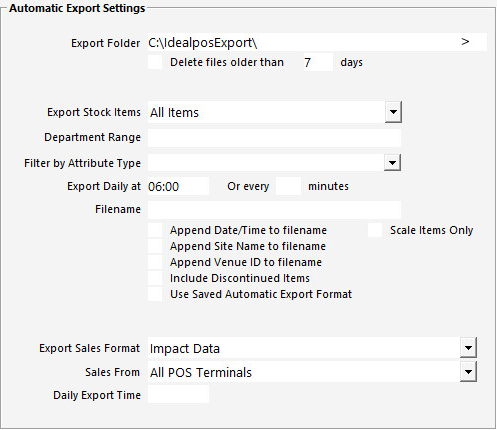Open Export Sales Format dropdown arrow

468,348
